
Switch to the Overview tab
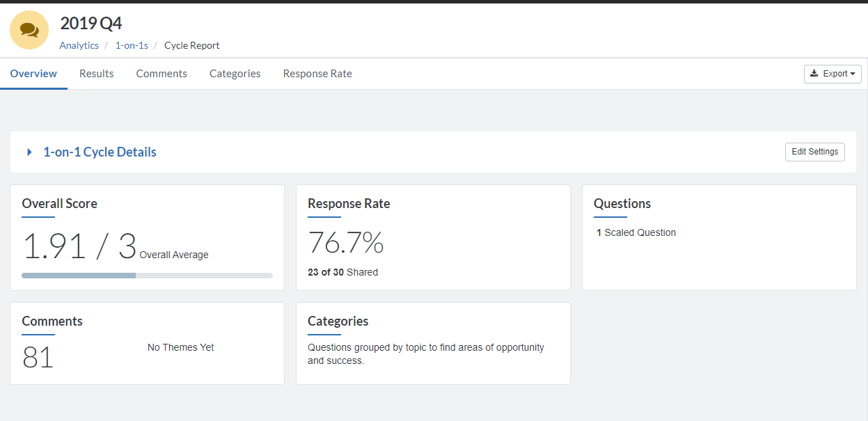pyautogui.click(x=33, y=74)
